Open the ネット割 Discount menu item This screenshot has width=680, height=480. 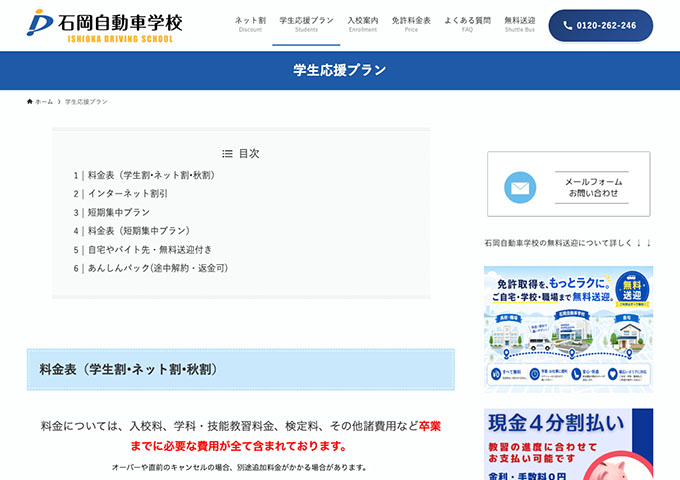(x=250, y=24)
